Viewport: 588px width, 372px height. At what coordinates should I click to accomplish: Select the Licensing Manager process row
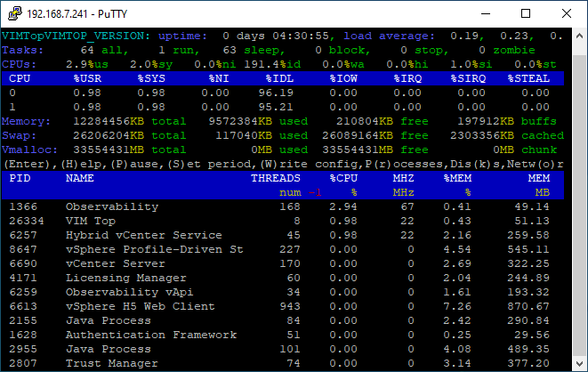pyautogui.click(x=283, y=278)
